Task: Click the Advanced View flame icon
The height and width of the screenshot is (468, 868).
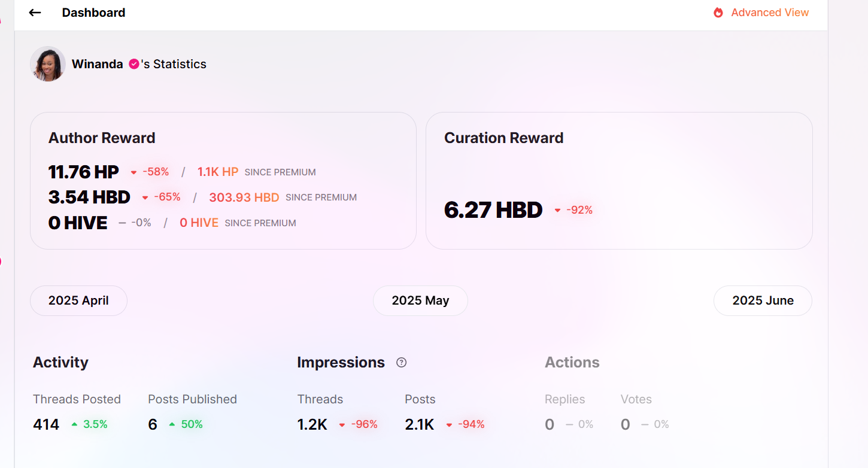Action: click(x=718, y=13)
